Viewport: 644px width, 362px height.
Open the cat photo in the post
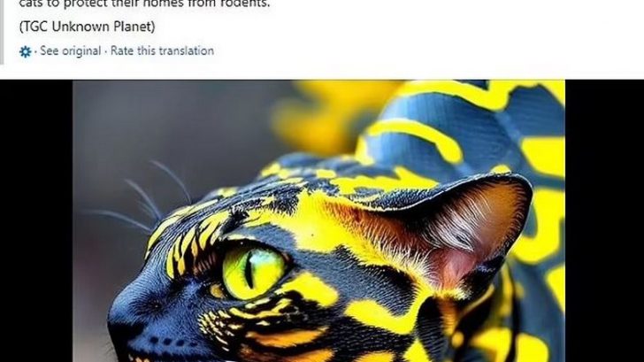318,221
